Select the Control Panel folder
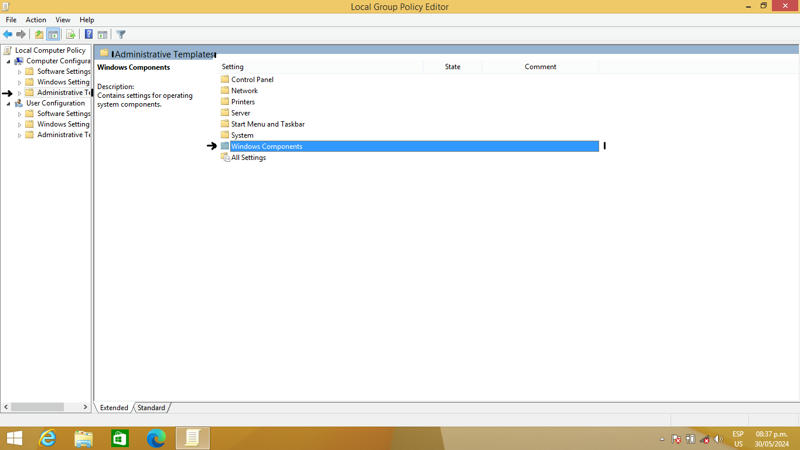This screenshot has height=450, width=800. click(252, 80)
